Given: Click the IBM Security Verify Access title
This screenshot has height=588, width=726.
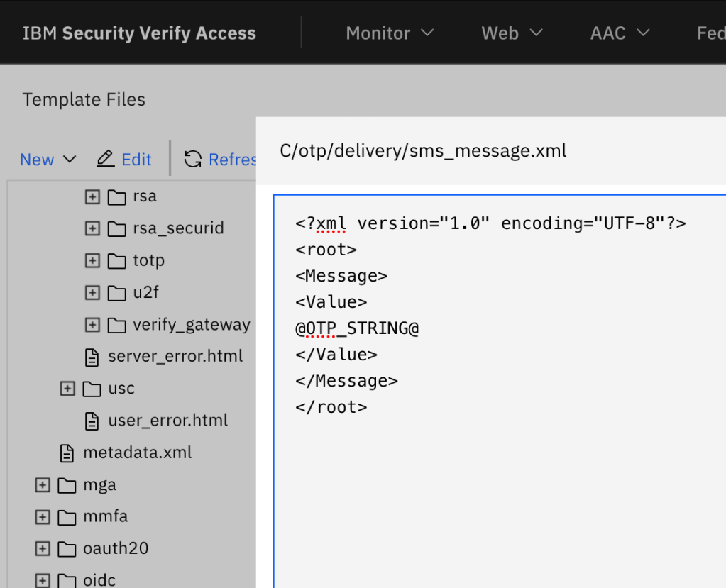Looking at the screenshot, I should coord(139,33).
